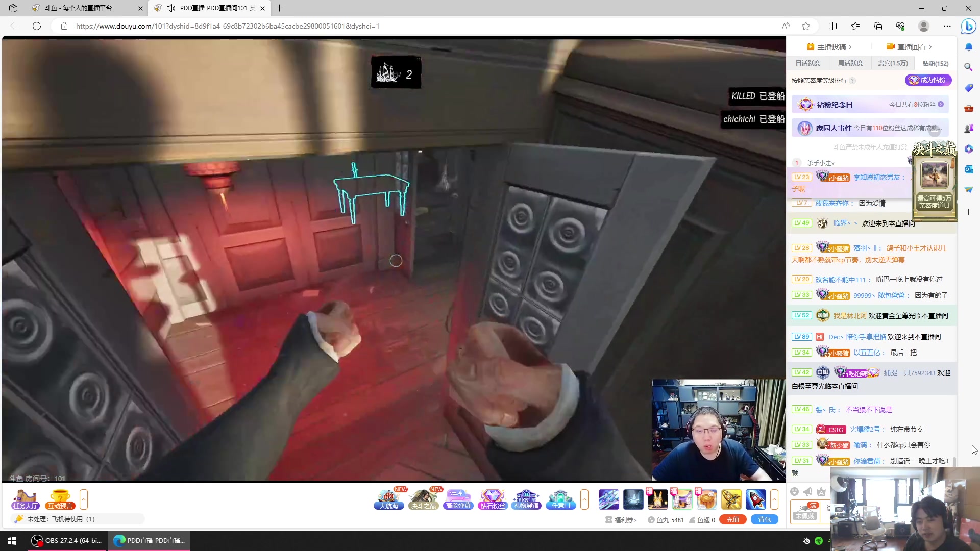Switch to 周活跃度 tab
Screen dimensions: 980x551
pyautogui.click(x=850, y=63)
